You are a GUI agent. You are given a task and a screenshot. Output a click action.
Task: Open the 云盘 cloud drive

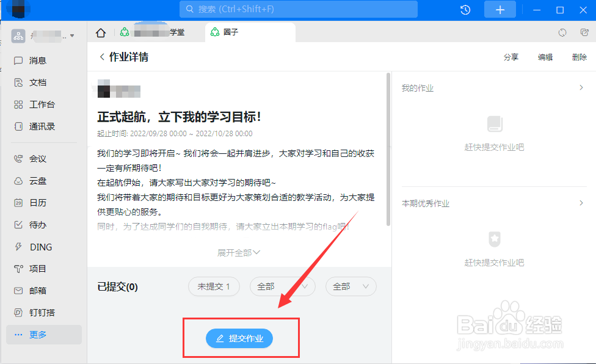click(38, 180)
